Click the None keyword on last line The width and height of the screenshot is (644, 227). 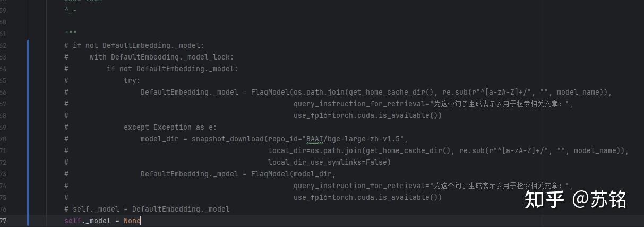click(132, 221)
